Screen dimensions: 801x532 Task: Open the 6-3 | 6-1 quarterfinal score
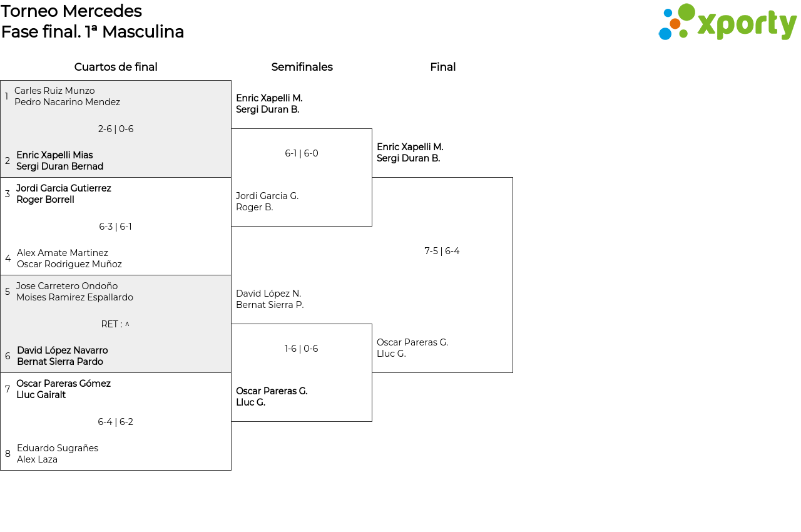[116, 227]
